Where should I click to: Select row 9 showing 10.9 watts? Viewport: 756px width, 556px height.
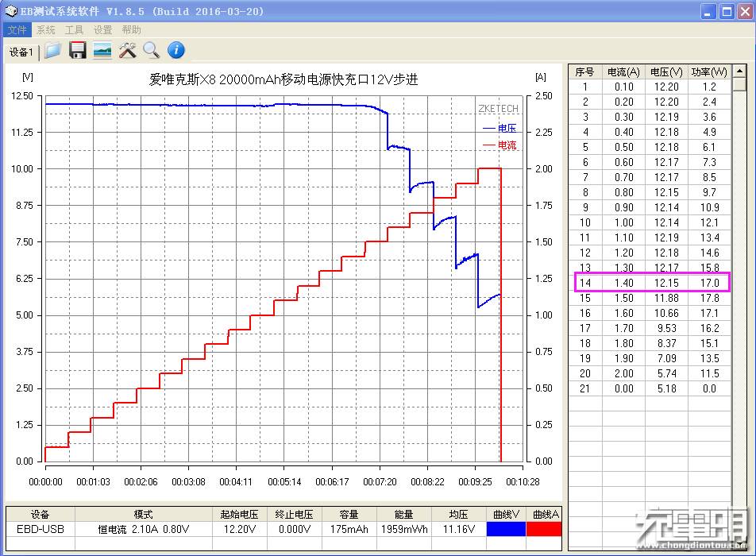point(650,207)
